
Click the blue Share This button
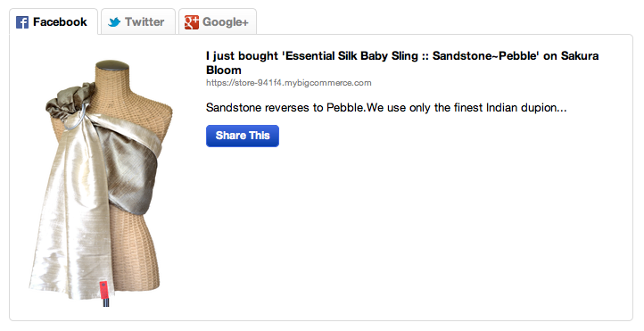click(x=243, y=136)
